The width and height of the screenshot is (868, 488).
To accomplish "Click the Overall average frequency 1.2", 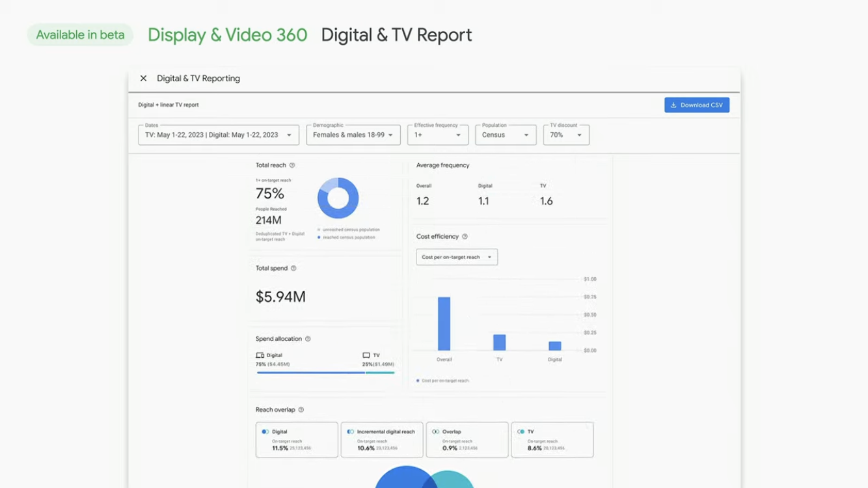I will point(423,201).
